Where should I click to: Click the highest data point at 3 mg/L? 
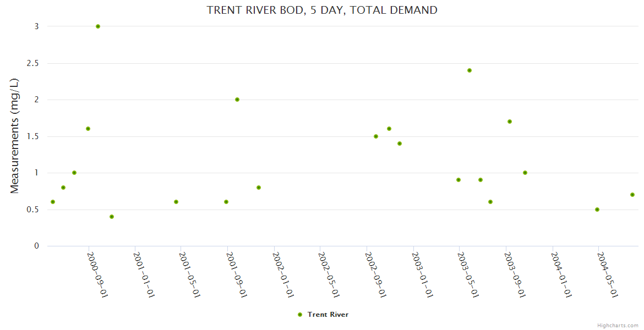pyautogui.click(x=98, y=26)
